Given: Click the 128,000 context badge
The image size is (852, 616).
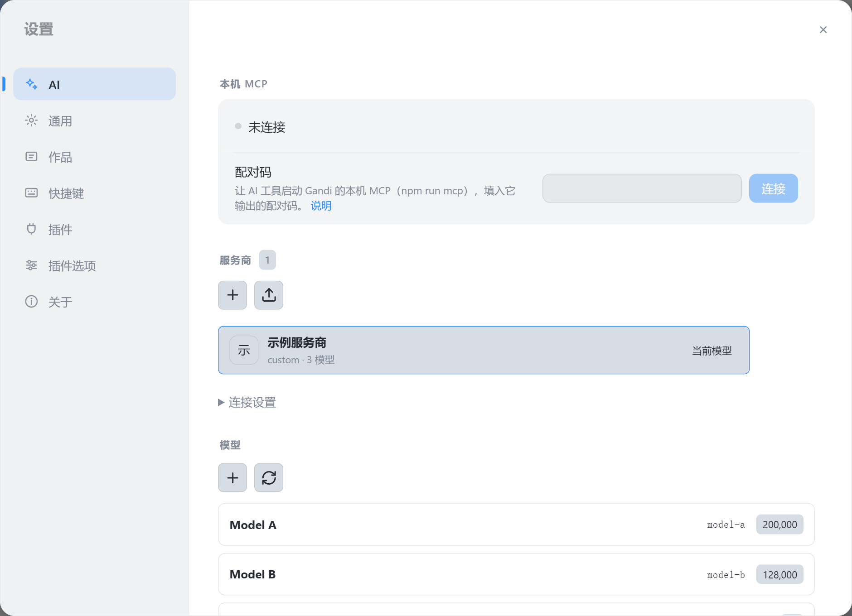Looking at the screenshot, I should click(x=779, y=574).
